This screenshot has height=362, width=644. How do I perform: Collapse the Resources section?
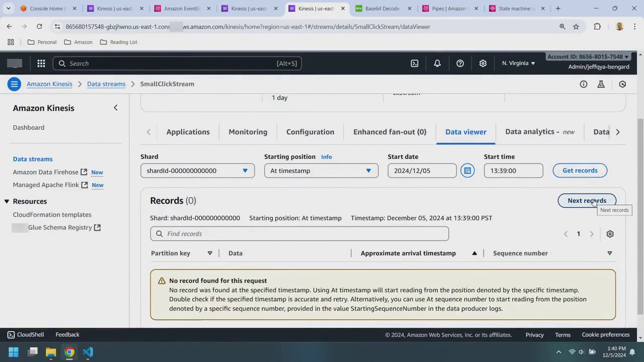[x=7, y=201]
